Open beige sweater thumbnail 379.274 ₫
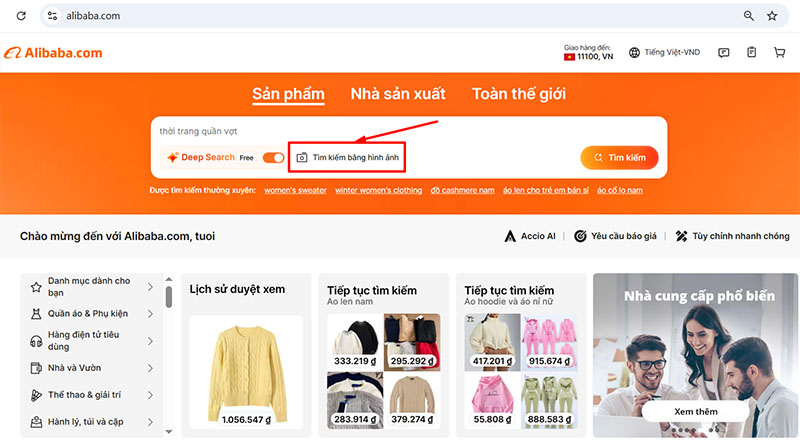 click(x=412, y=400)
